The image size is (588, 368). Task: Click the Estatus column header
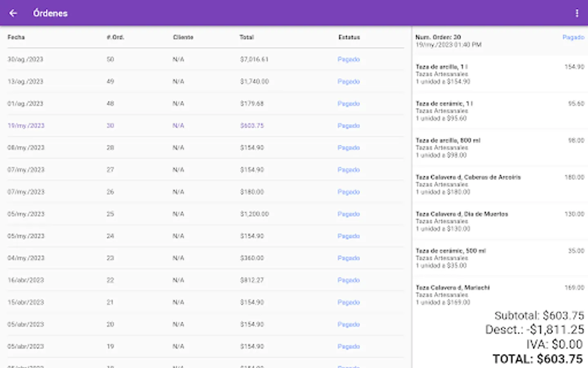pyautogui.click(x=349, y=37)
